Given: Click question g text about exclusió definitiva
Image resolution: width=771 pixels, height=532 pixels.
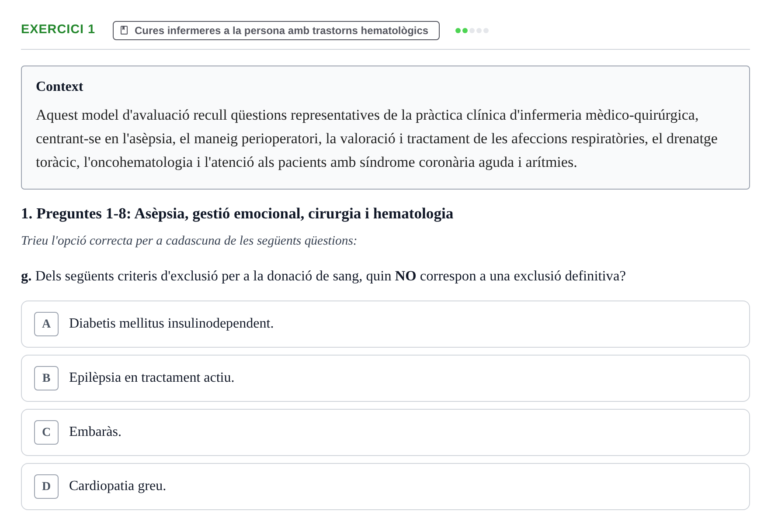Looking at the screenshot, I should pos(323,276).
